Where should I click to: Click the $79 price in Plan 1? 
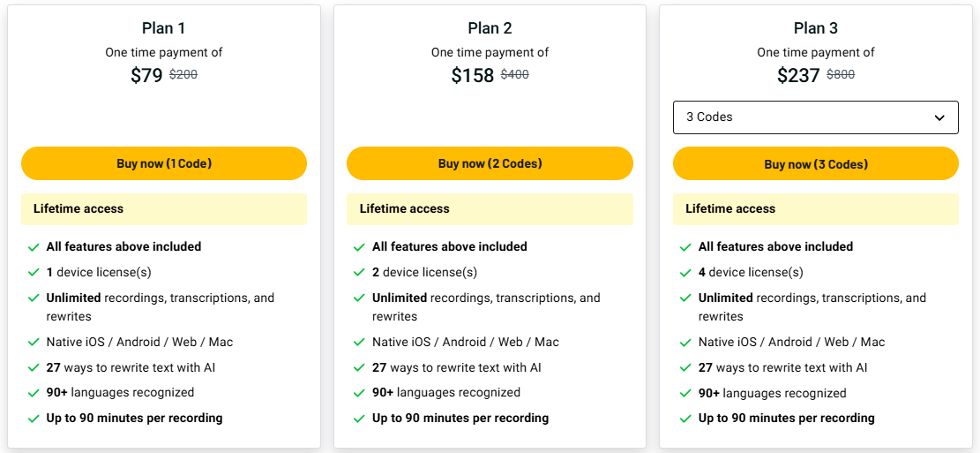pyautogui.click(x=147, y=75)
